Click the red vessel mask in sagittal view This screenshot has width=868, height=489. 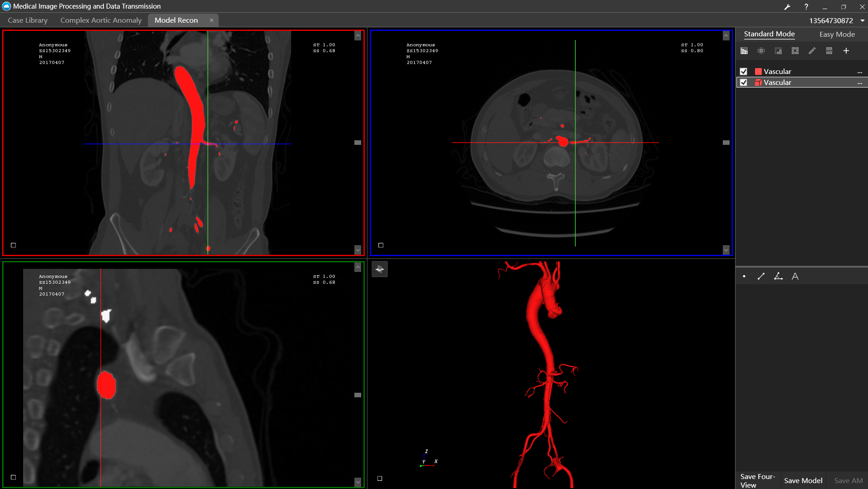click(x=106, y=385)
